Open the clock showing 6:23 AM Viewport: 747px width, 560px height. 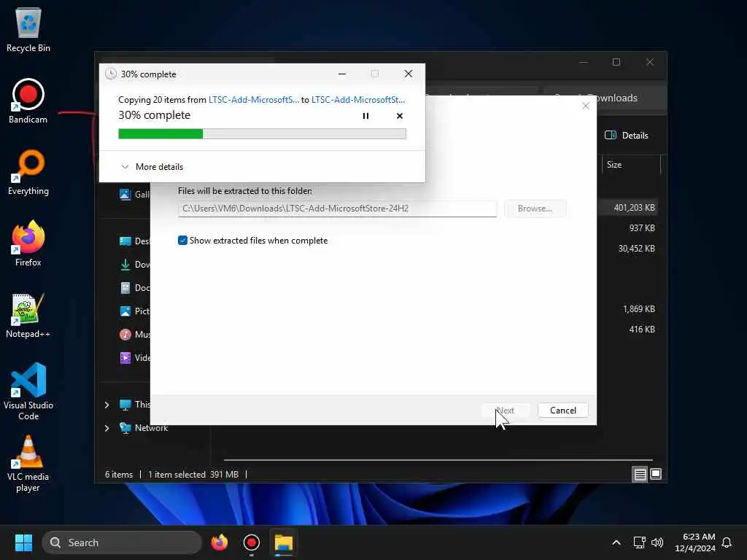point(695,542)
